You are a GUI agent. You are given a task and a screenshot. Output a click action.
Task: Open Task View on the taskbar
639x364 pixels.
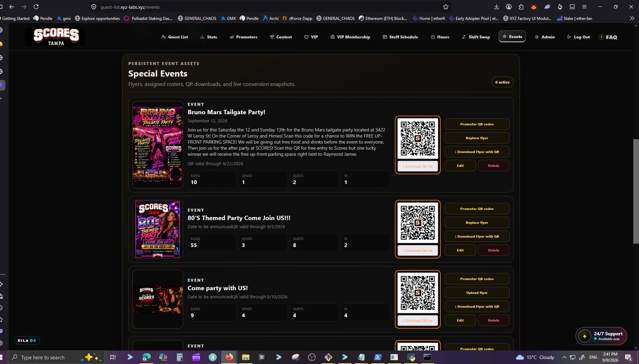(113, 357)
